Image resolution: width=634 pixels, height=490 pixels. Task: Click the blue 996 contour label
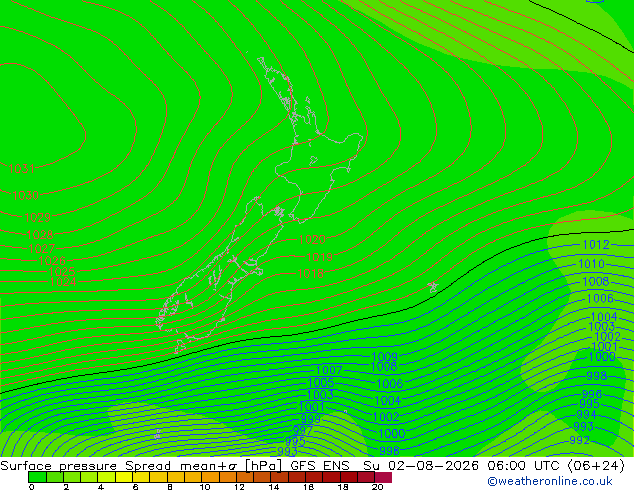(x=592, y=394)
